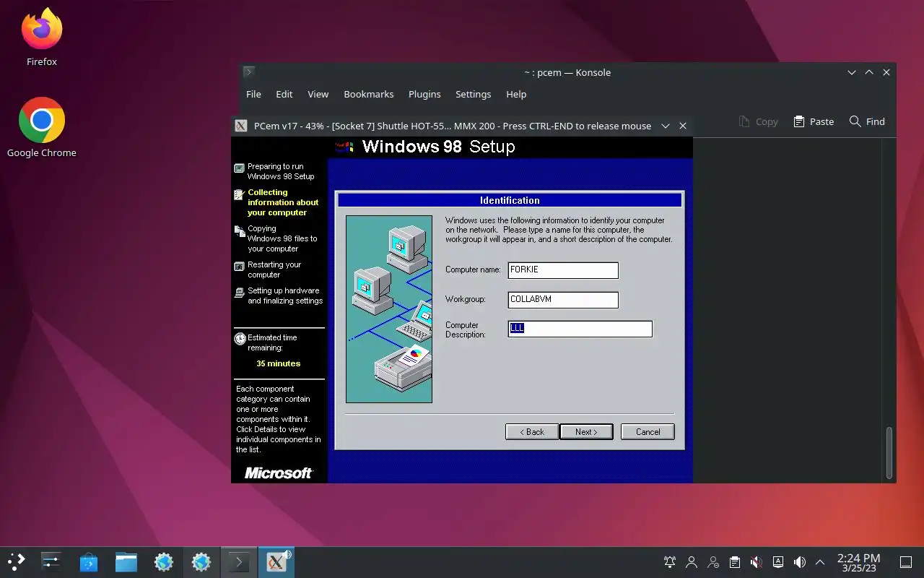The image size is (924, 578).
Task: Open the clock and calendar popup
Action: [858, 562]
